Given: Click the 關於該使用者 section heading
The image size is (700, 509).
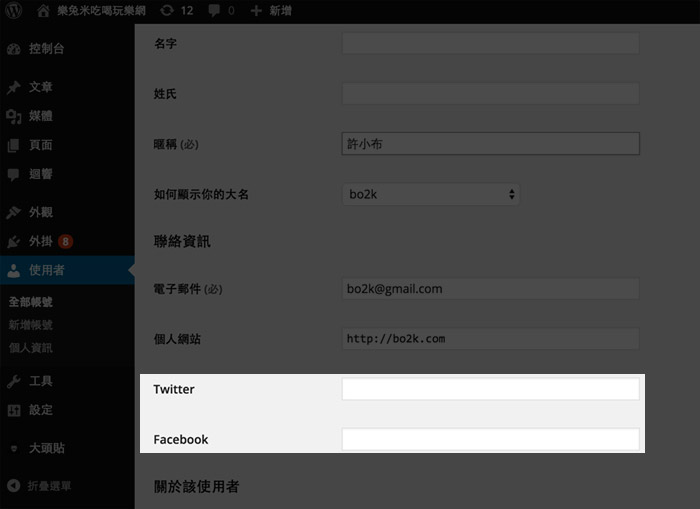Looking at the screenshot, I should (x=196, y=487).
